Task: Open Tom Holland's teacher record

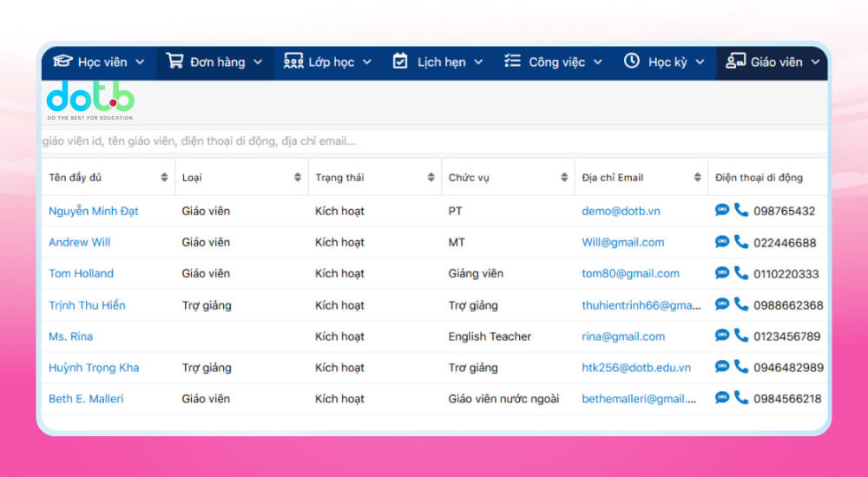Action: coord(81,273)
